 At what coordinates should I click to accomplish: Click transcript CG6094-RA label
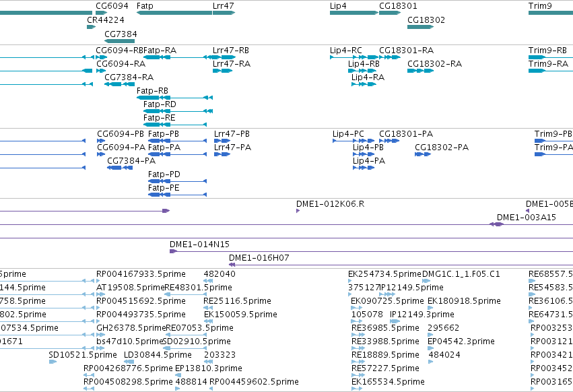121,63
